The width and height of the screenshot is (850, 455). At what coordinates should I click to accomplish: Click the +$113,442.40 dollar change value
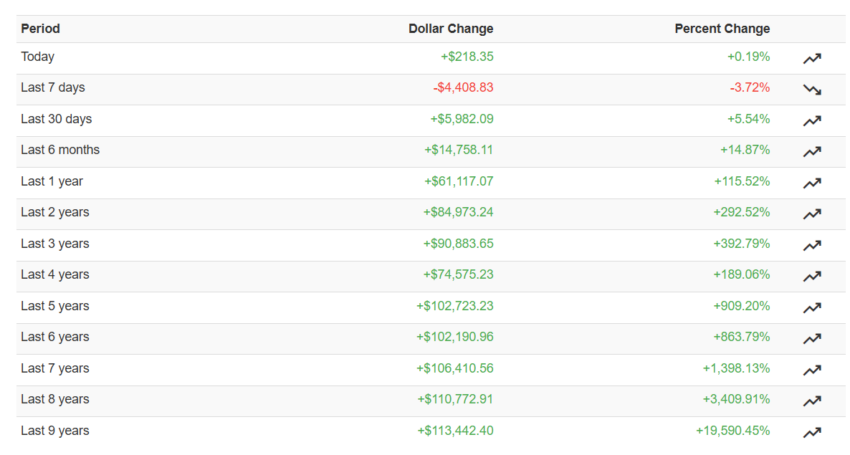tap(455, 431)
